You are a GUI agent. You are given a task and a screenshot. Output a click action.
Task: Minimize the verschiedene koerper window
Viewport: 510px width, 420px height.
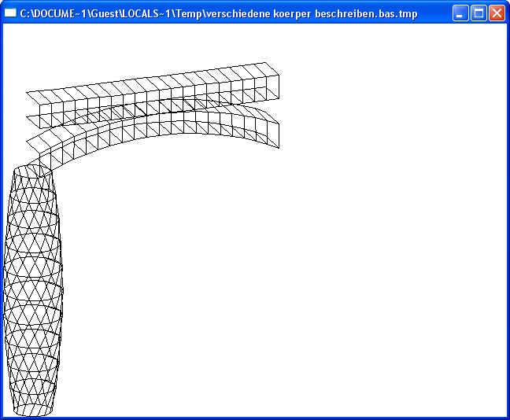[460, 13]
